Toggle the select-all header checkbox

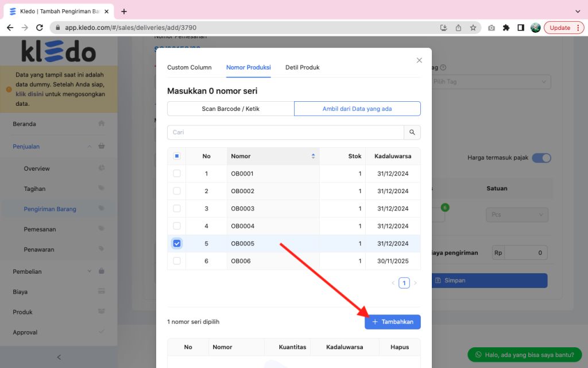tap(177, 156)
